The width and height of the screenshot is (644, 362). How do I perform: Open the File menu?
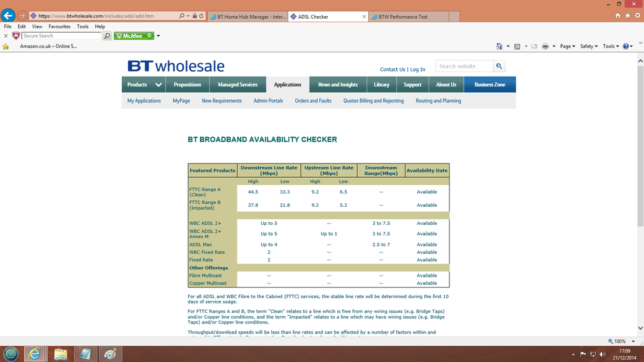[8, 26]
